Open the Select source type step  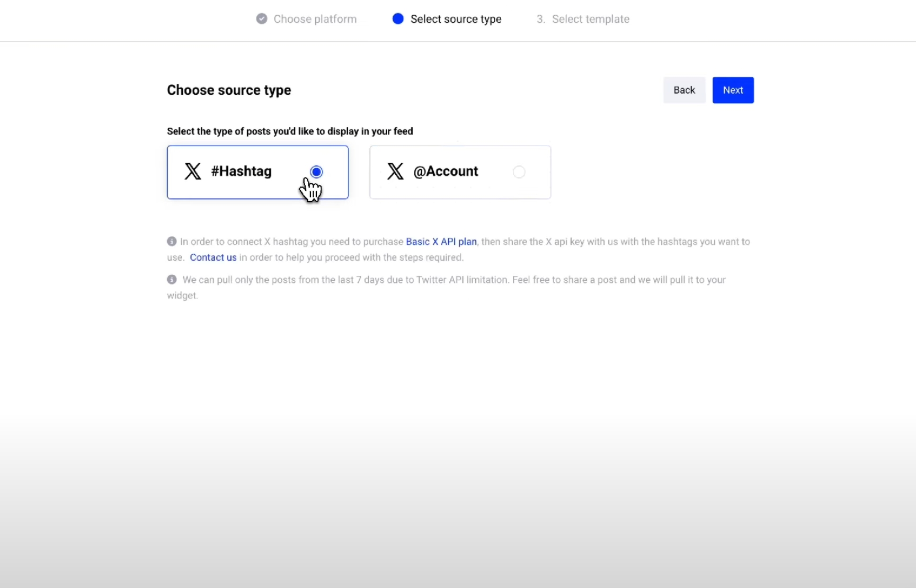pyautogui.click(x=456, y=19)
